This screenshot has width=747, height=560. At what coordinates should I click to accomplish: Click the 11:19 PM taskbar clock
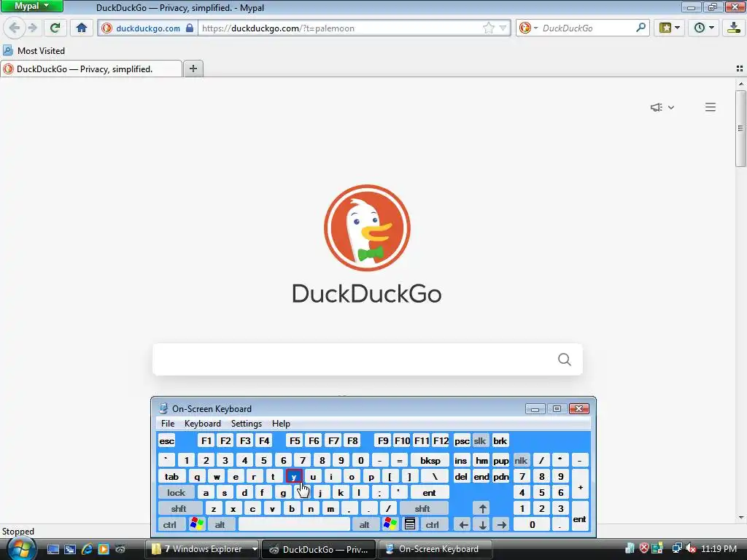point(719,548)
